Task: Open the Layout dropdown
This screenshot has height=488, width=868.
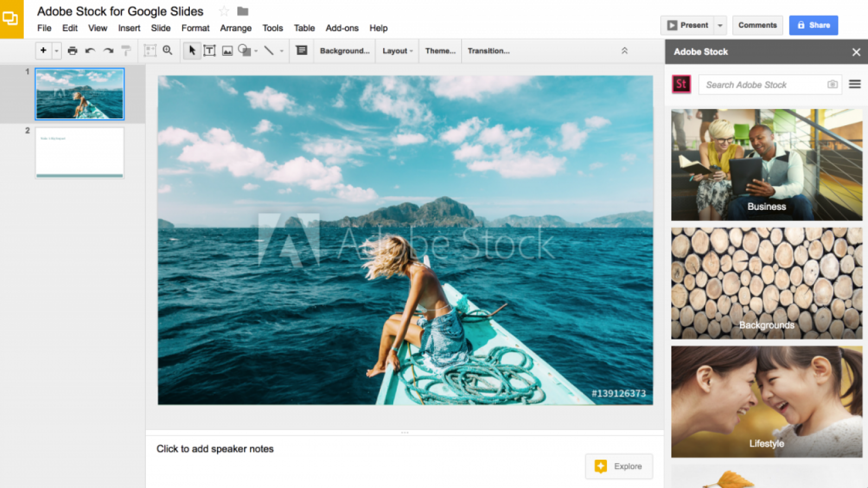Action: point(397,51)
